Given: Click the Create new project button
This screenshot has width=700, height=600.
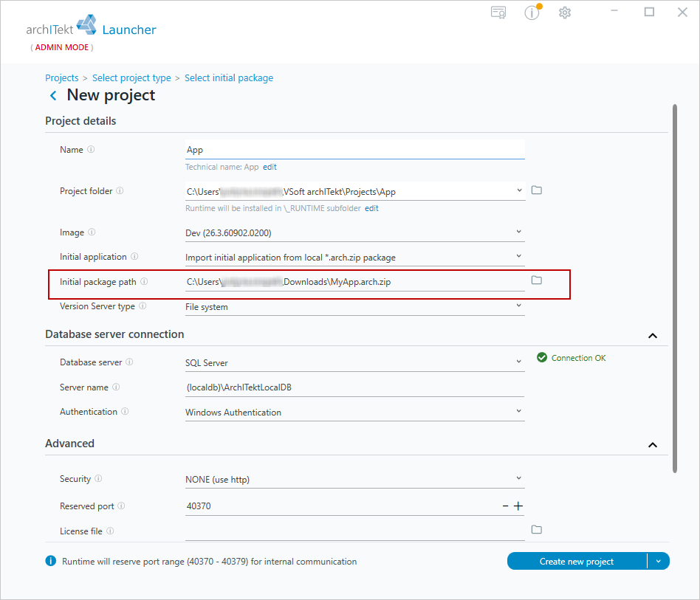Looking at the screenshot, I should 577,561.
